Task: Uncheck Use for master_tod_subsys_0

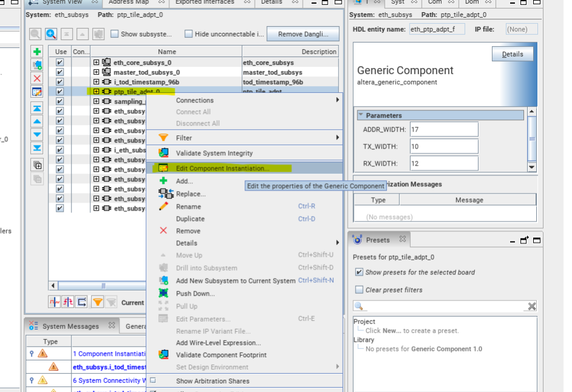Action: [60, 72]
